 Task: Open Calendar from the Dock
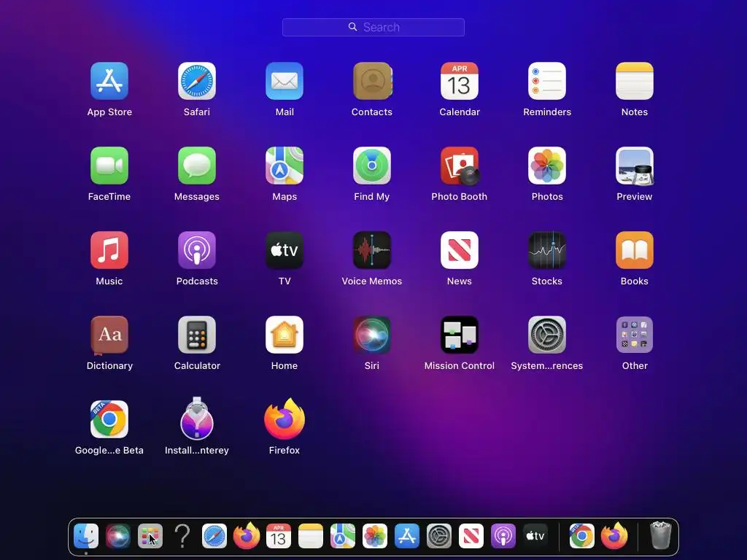[278, 536]
